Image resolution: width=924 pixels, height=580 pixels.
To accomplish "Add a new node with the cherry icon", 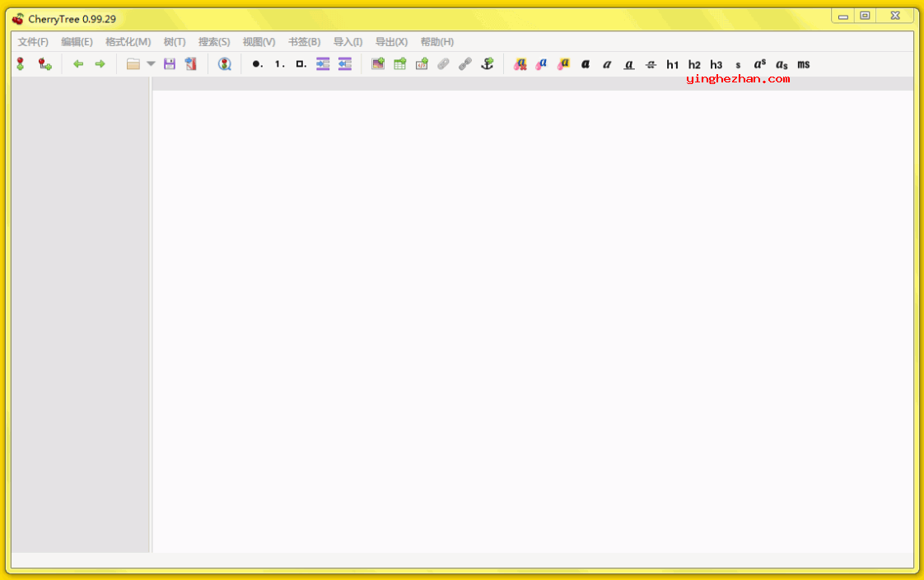I will [21, 63].
